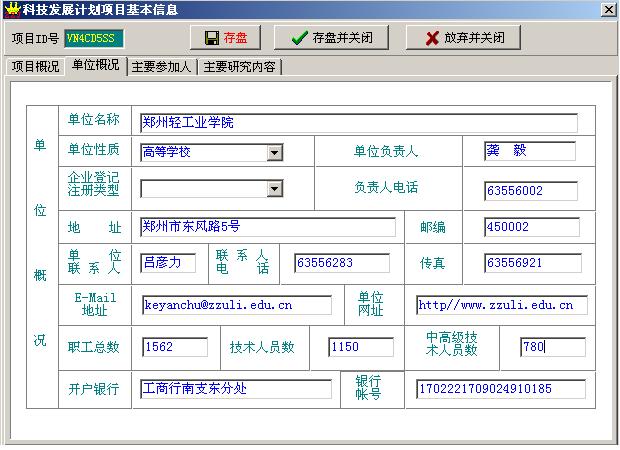The width and height of the screenshot is (620, 450).
Task: Click the 单位网址 website field
Action: click(501, 305)
